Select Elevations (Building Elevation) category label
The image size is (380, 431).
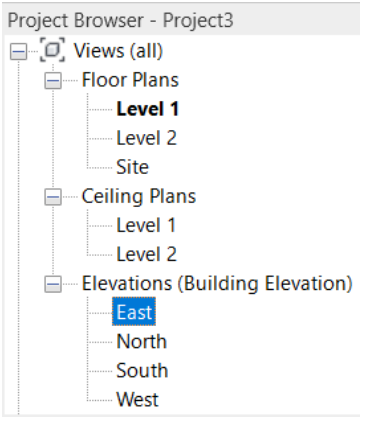pyautogui.click(x=217, y=284)
